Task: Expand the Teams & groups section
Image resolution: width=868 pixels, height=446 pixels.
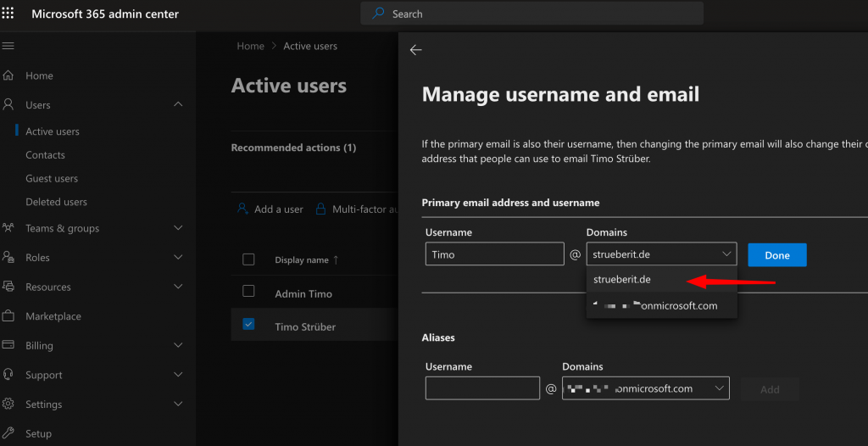Action: point(178,228)
